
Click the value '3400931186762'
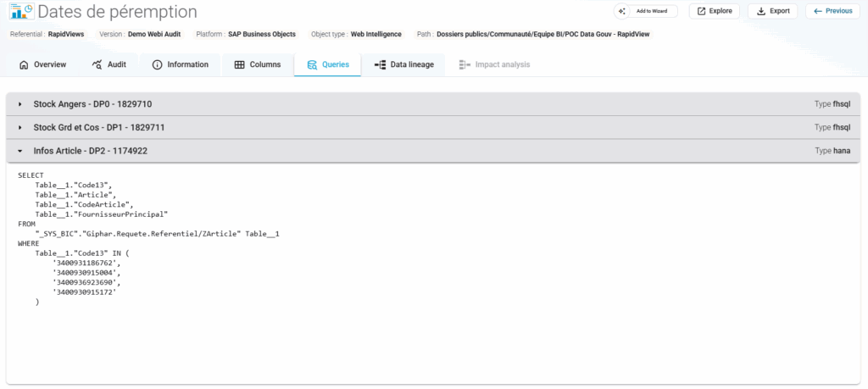coord(86,264)
